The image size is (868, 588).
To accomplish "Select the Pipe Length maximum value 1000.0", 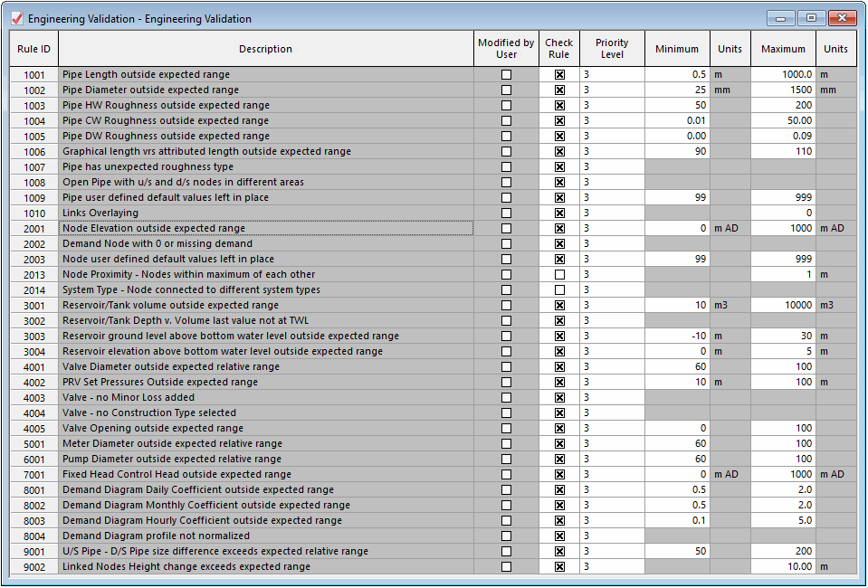I will [783, 74].
